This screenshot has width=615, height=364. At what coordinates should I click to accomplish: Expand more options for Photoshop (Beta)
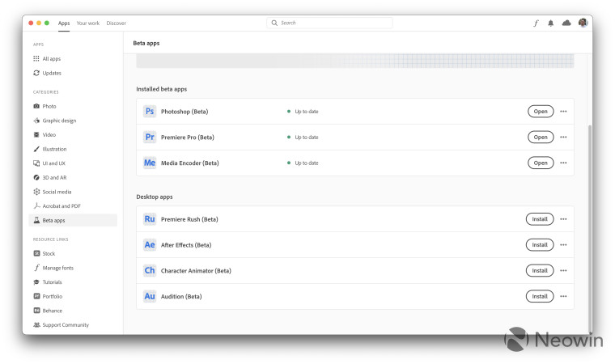click(563, 112)
